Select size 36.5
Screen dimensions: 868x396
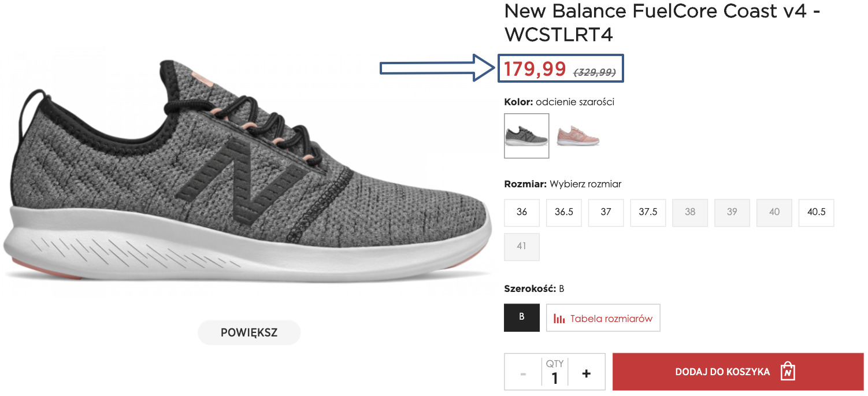564,212
